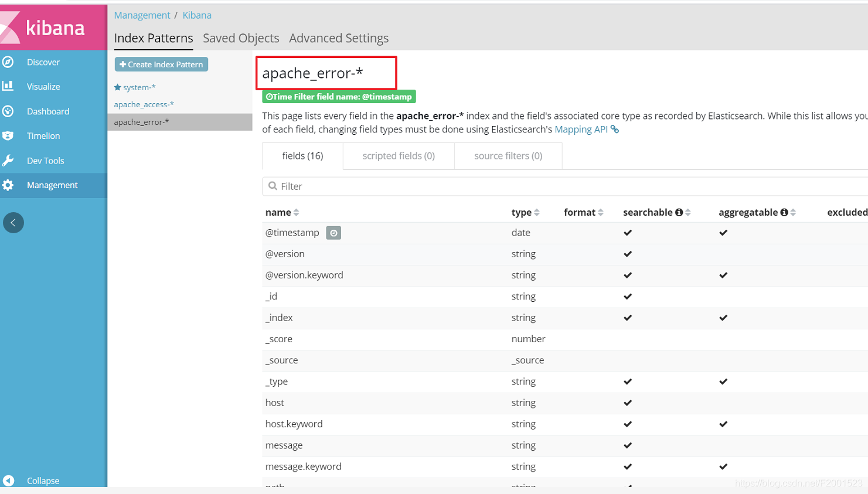Viewport: 868px width, 494px height.
Task: Select the system-* index pattern
Action: click(x=139, y=87)
